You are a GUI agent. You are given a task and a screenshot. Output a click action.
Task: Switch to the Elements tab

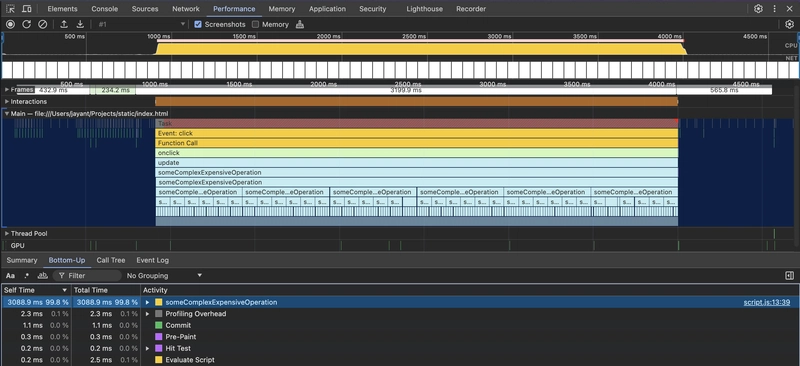point(62,9)
